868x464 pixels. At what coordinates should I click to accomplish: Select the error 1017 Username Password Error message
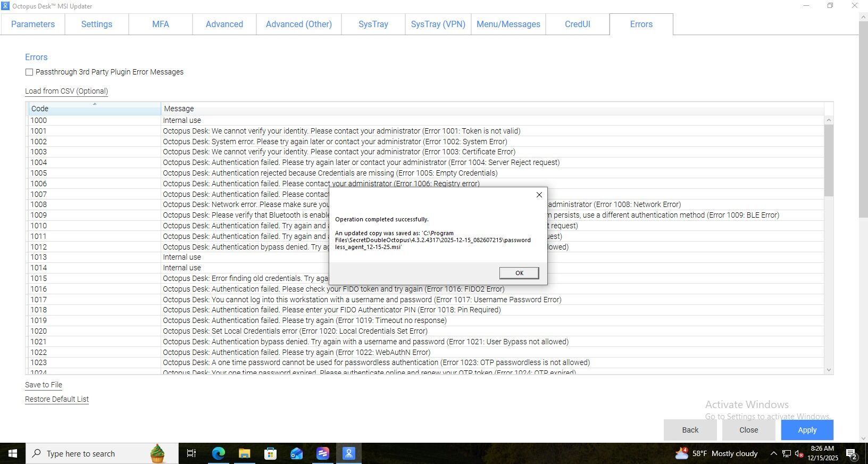tap(362, 300)
